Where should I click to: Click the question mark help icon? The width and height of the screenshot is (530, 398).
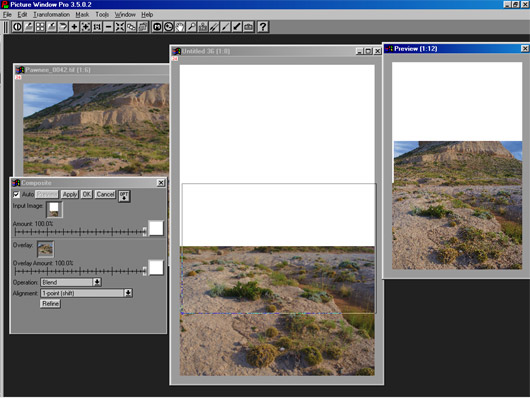263,27
